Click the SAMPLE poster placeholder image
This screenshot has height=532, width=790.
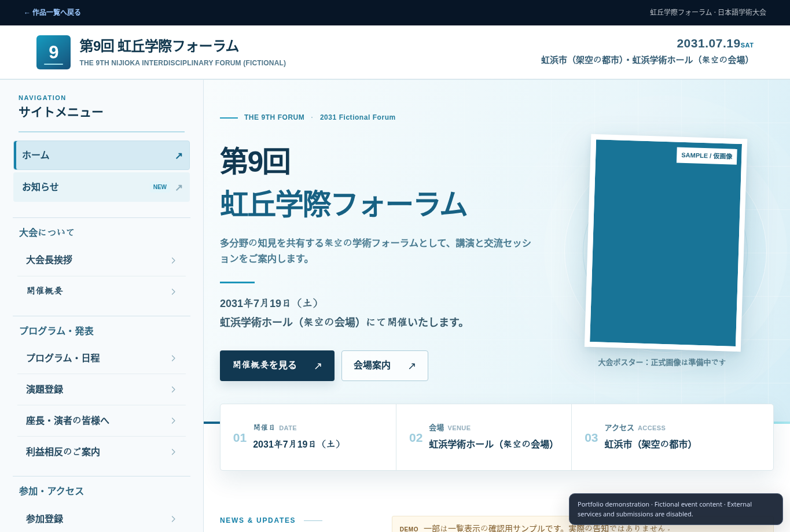[666, 243]
